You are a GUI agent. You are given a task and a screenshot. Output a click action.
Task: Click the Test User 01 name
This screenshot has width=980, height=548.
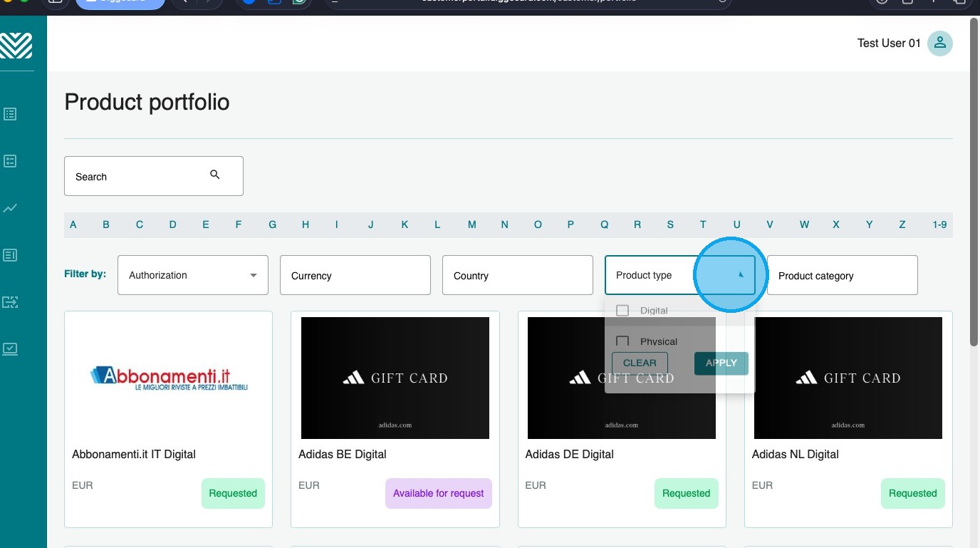point(889,43)
